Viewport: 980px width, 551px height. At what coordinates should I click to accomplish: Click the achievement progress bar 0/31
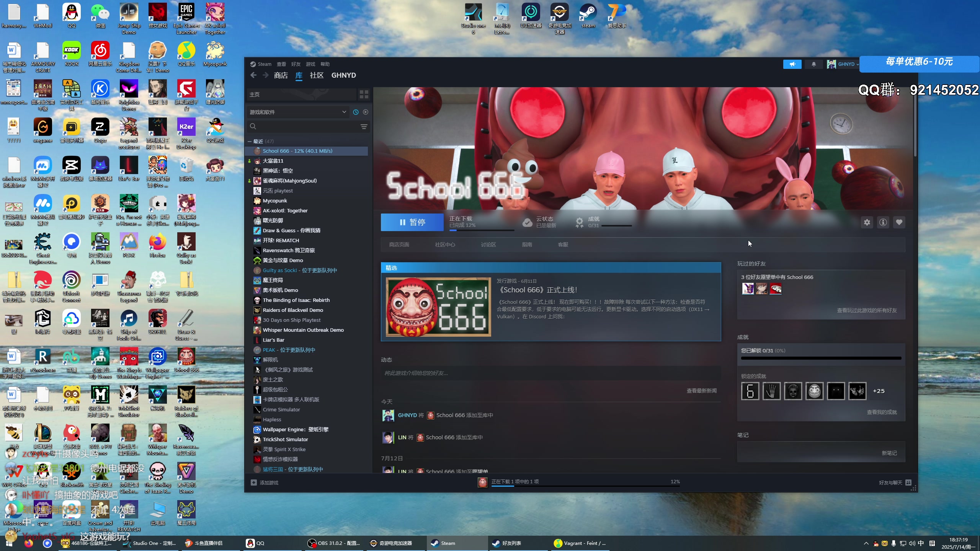coord(821,359)
